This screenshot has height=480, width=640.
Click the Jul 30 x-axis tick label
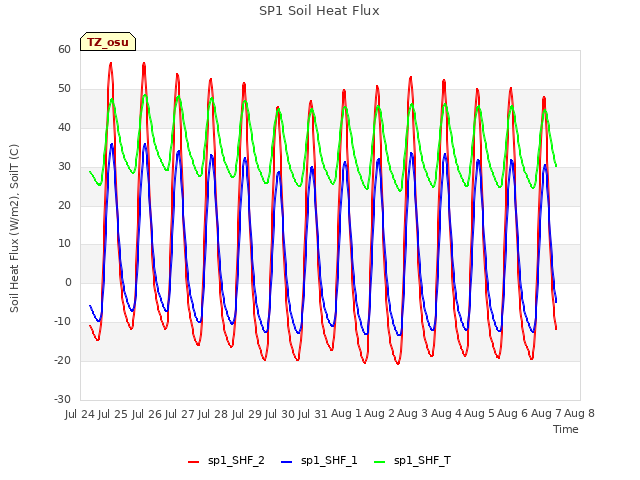280,414
